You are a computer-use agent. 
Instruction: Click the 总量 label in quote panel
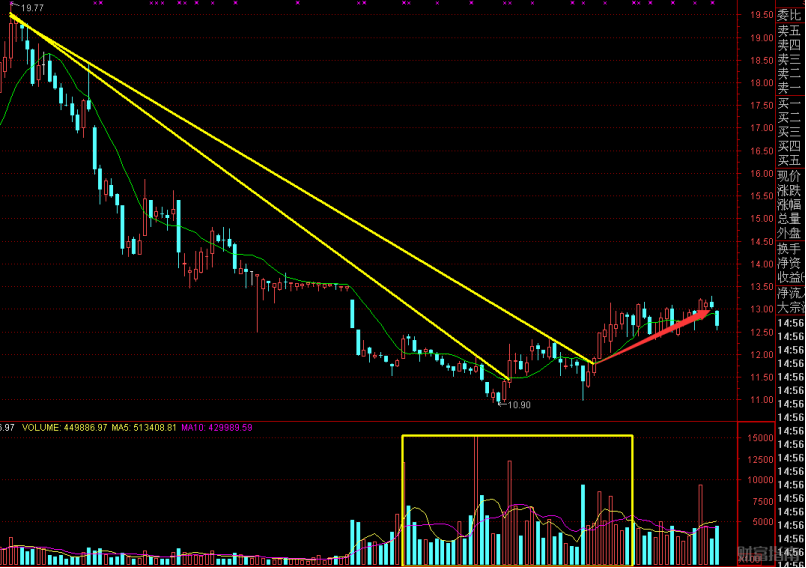point(789,219)
